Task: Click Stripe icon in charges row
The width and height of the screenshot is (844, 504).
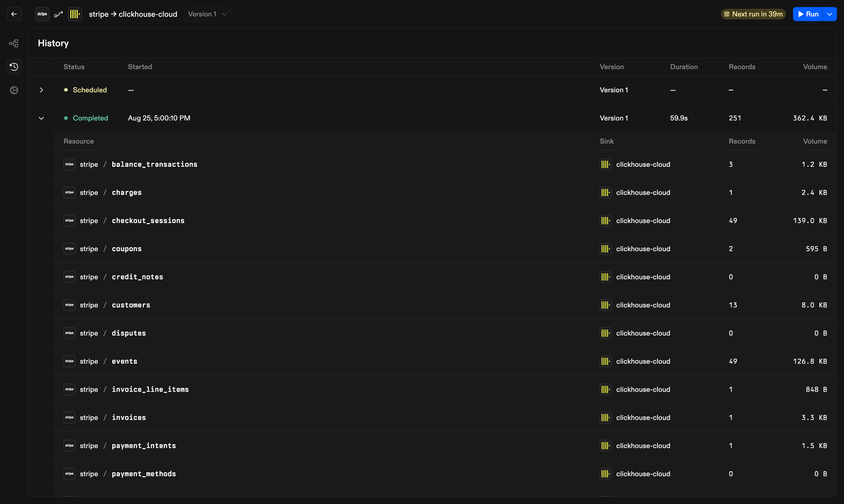Action: click(69, 193)
